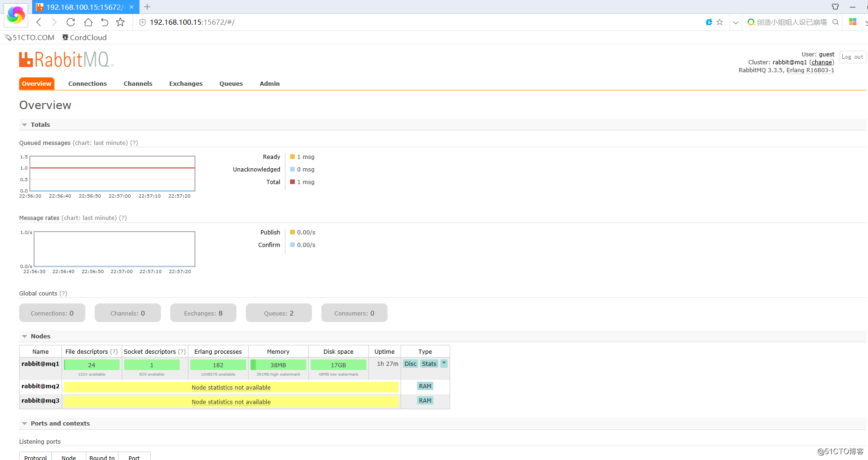The height and width of the screenshot is (460, 868).
Task: Click the Stats badge for rabbit@mq1
Action: tap(429, 364)
